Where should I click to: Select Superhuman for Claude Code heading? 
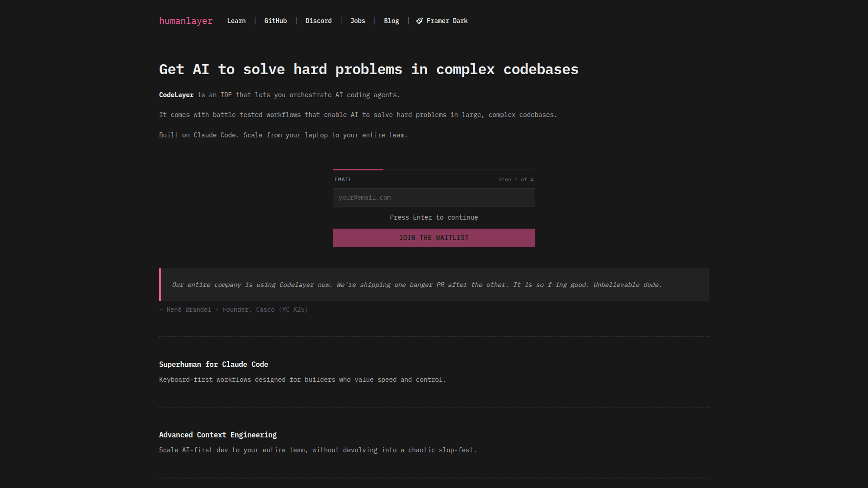click(x=213, y=364)
